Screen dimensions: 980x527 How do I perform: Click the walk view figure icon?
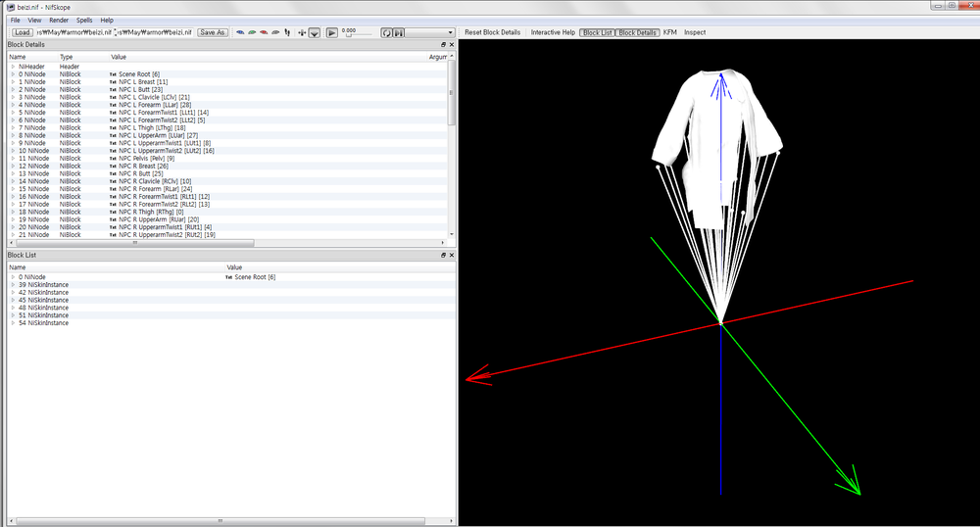(287, 32)
